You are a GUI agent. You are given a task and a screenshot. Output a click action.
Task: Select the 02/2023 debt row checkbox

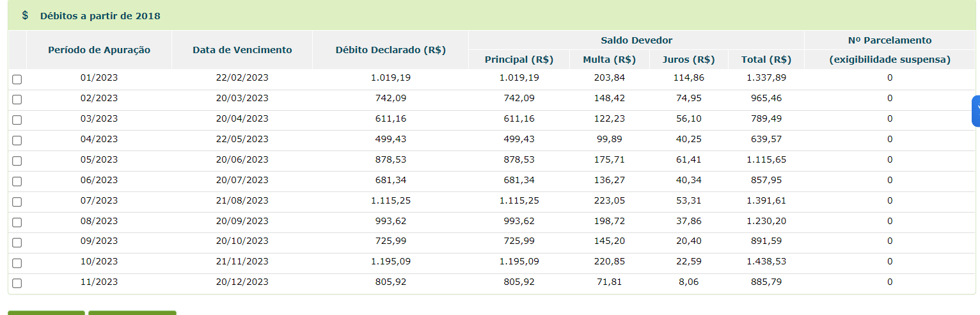[x=17, y=100]
